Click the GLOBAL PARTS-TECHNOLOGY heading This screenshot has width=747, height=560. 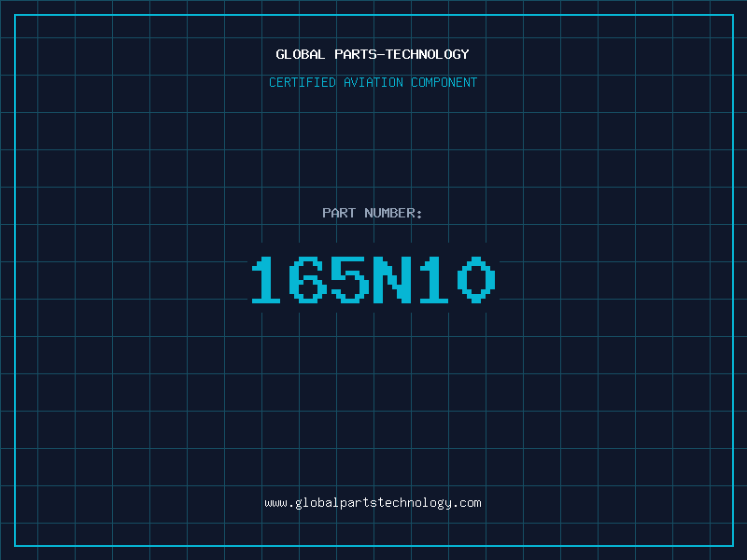click(x=373, y=54)
